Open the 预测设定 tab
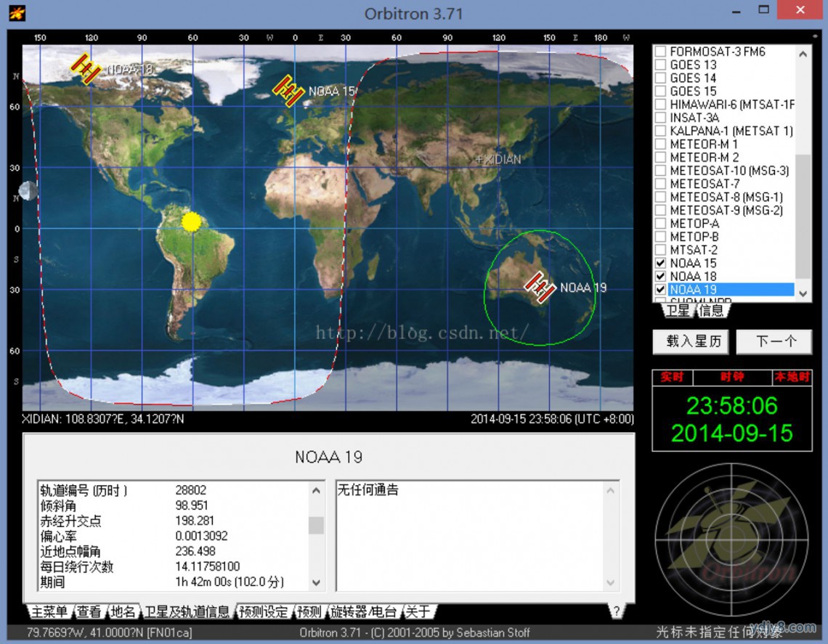This screenshot has height=644, width=828. tap(263, 612)
